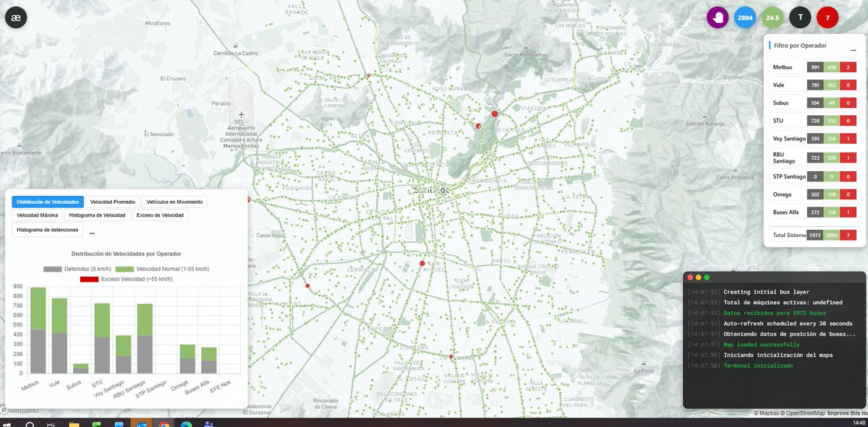Click the red 7 alert circle
Viewport: 868px width, 427px height.
click(x=827, y=17)
